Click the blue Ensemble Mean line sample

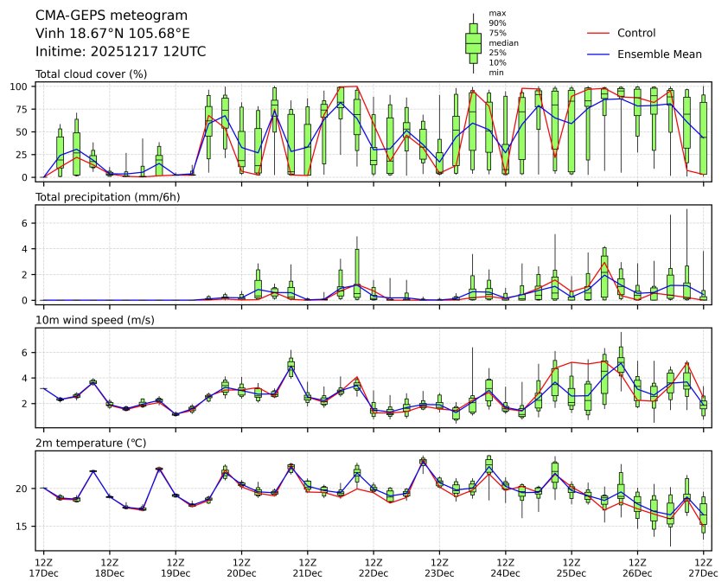[598, 54]
